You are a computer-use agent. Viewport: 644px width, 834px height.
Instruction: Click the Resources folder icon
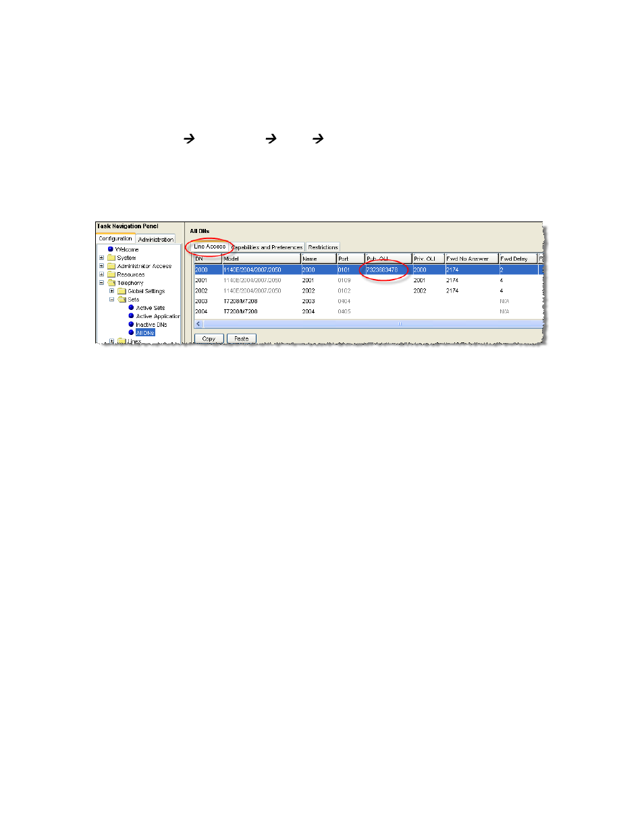tap(111, 274)
